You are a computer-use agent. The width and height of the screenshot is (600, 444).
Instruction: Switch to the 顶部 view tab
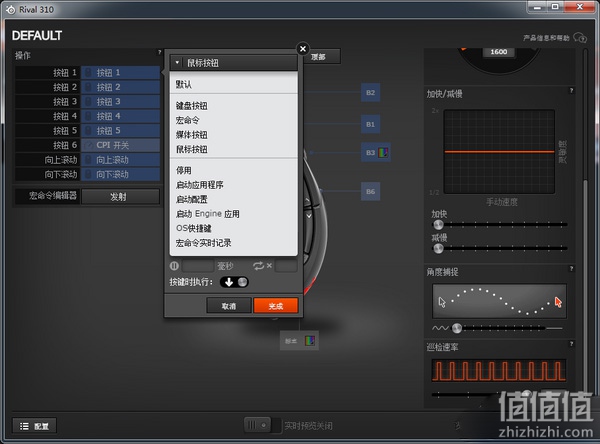click(x=321, y=57)
